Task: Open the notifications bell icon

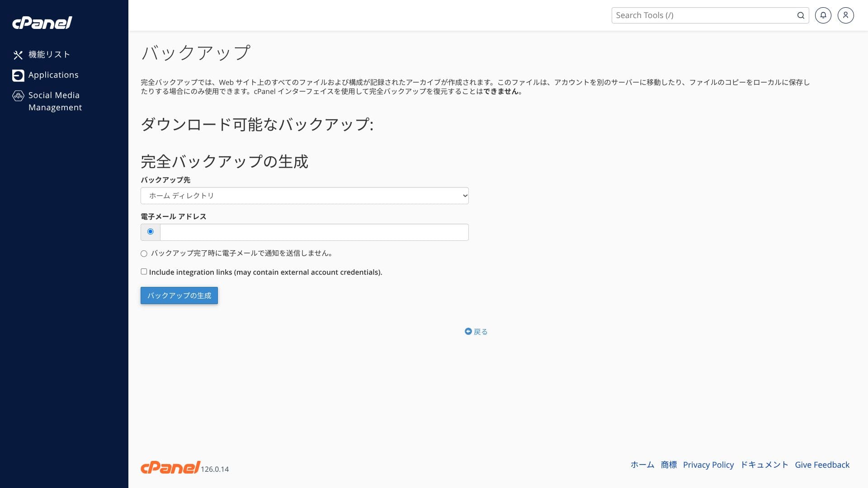Action: (x=823, y=15)
